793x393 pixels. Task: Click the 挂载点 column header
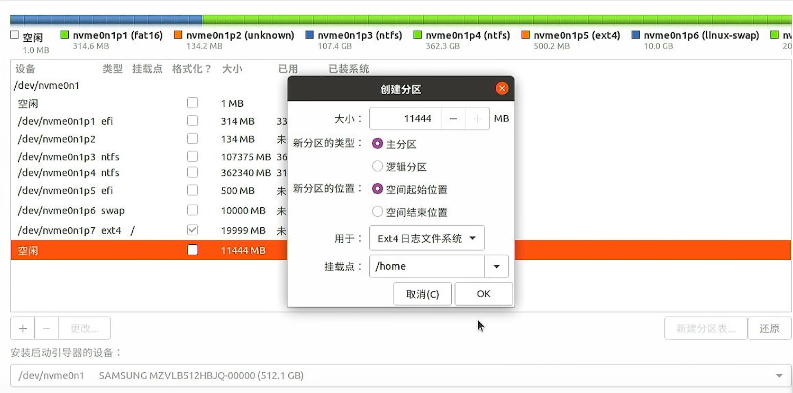coord(147,69)
